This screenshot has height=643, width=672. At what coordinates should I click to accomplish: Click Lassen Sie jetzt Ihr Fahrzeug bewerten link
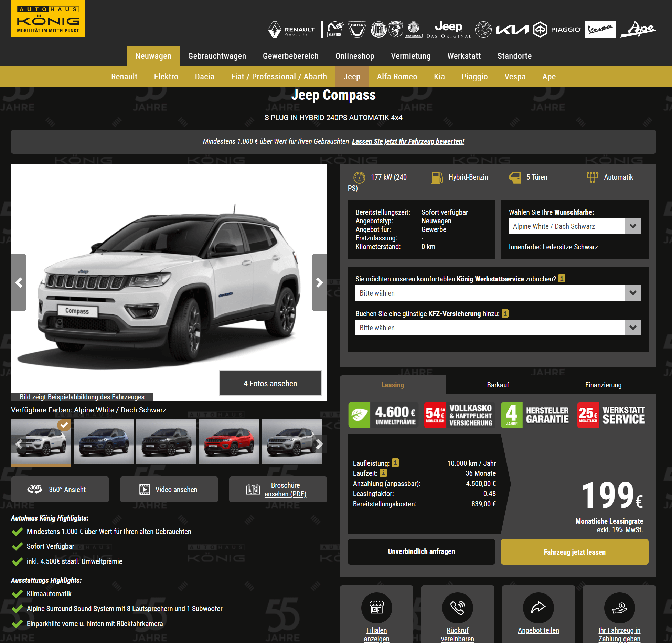point(408,141)
